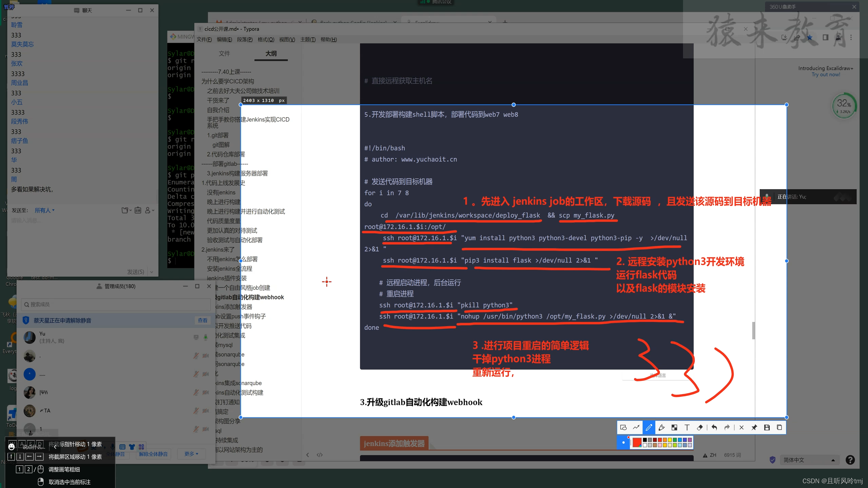
Task: Copy the screenshot to clipboard
Action: [780, 427]
